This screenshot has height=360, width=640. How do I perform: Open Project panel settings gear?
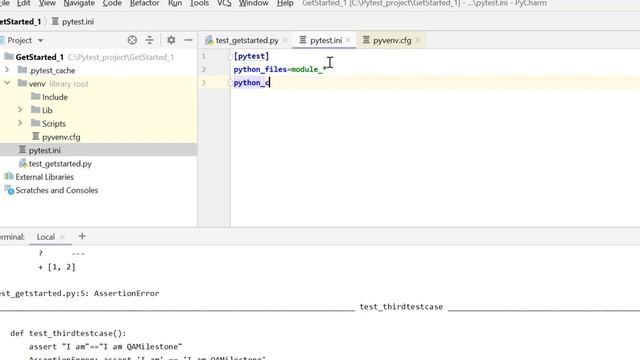tap(171, 40)
